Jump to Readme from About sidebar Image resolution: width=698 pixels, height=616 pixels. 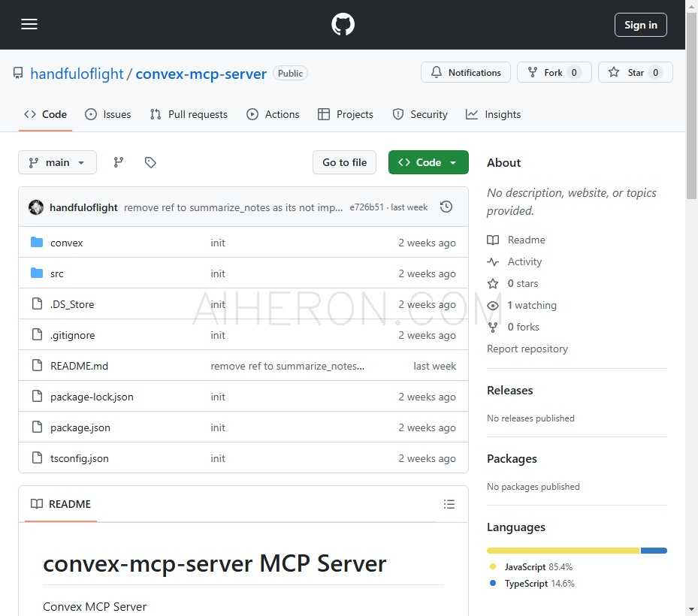[x=516, y=240]
